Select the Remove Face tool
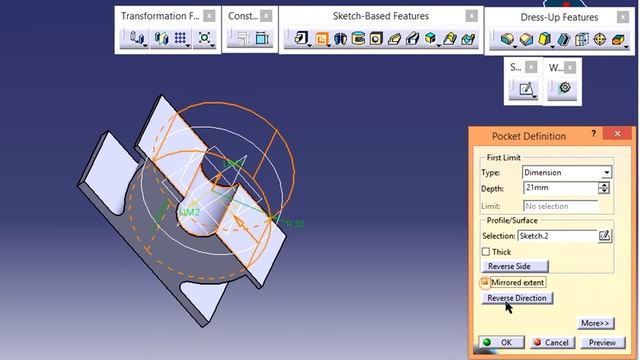Screen dimensions: 640x360 [618, 40]
